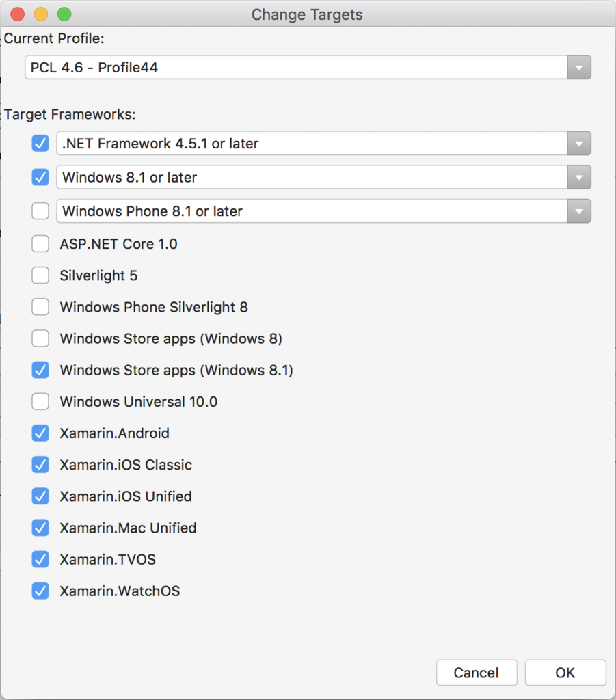The image size is (616, 700).
Task: Uncheck Windows Store apps (Windows 8.1)
Action: click(40, 370)
